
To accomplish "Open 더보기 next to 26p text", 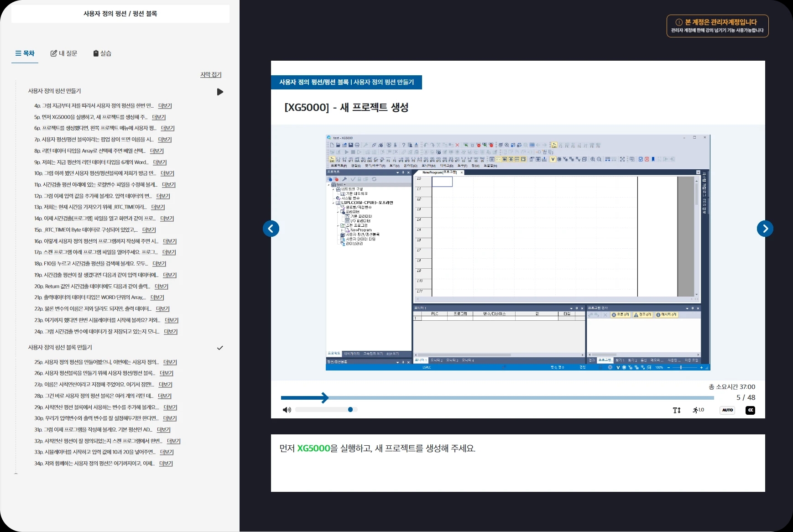I will (x=167, y=373).
